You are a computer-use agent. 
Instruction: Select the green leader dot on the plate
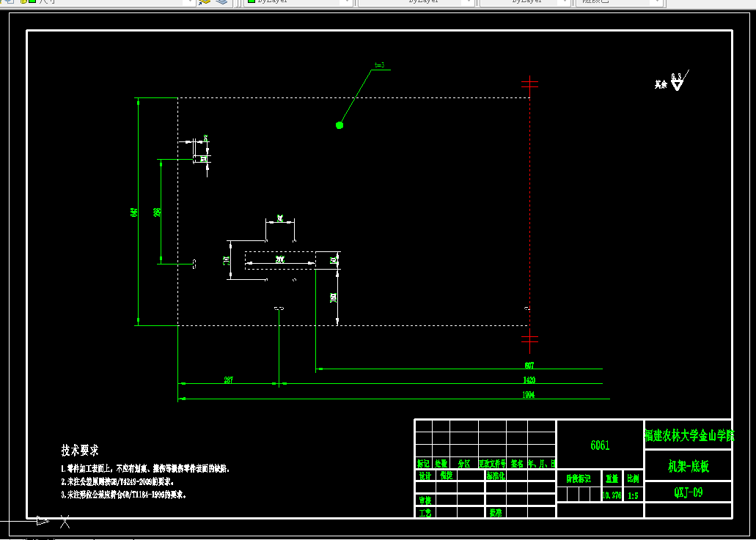[x=340, y=125]
